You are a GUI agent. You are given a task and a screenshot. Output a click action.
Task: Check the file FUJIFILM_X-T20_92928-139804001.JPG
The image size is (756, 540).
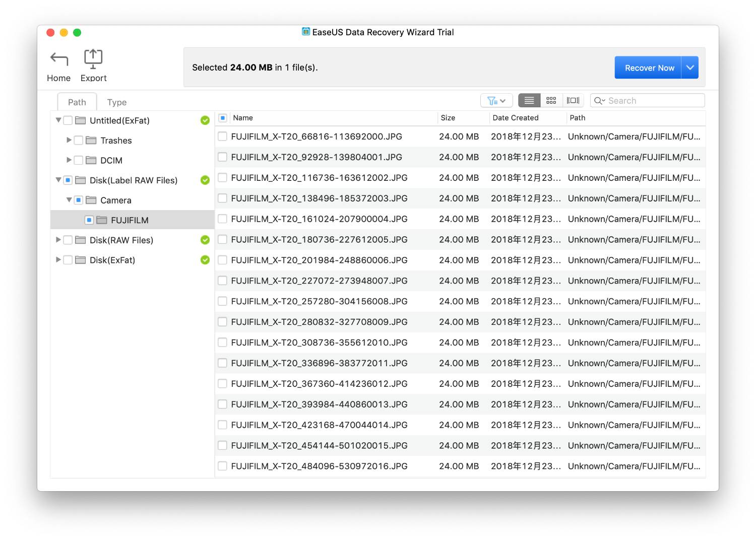coord(222,157)
